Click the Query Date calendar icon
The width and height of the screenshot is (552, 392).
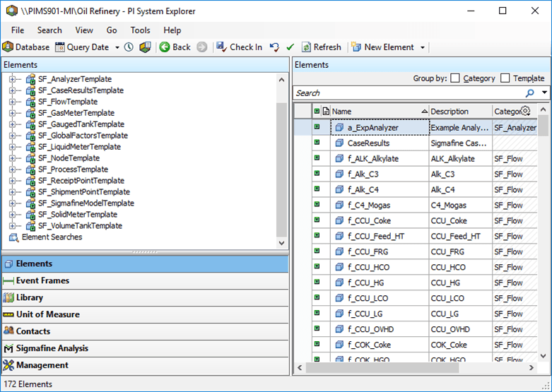coord(60,47)
